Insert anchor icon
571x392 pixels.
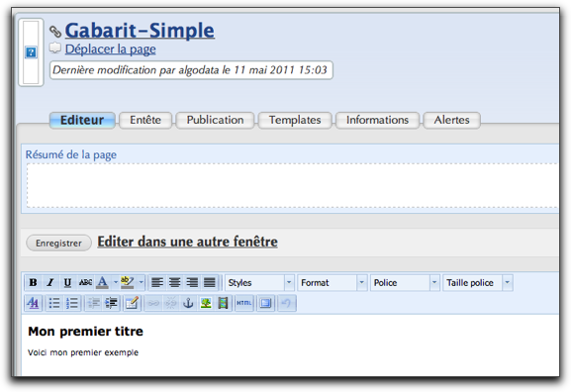188,303
